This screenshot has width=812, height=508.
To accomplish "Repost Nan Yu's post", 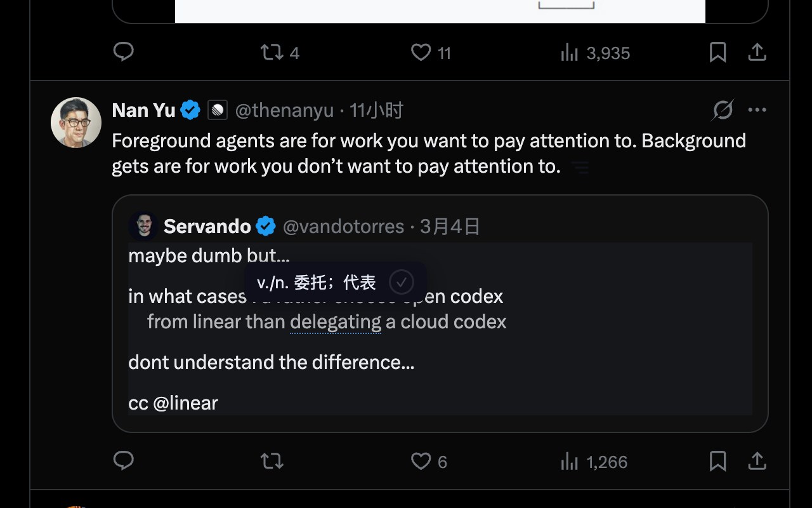I will (272, 461).
